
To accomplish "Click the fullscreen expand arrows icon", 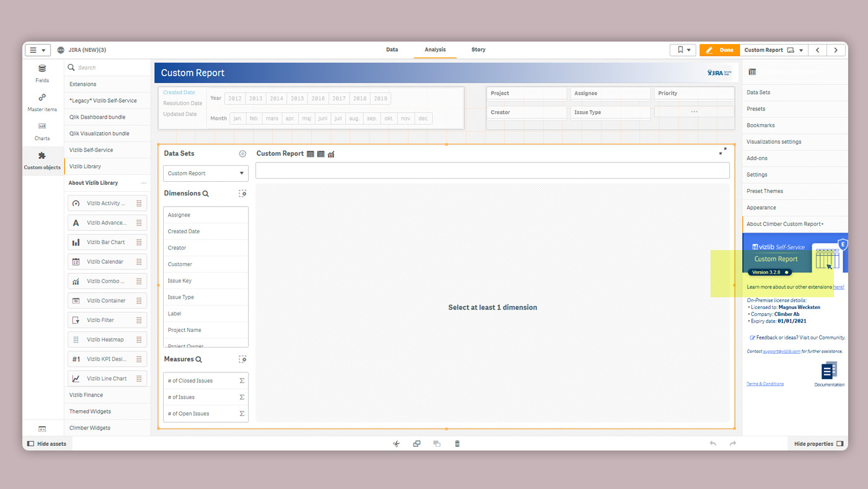I will (x=723, y=151).
